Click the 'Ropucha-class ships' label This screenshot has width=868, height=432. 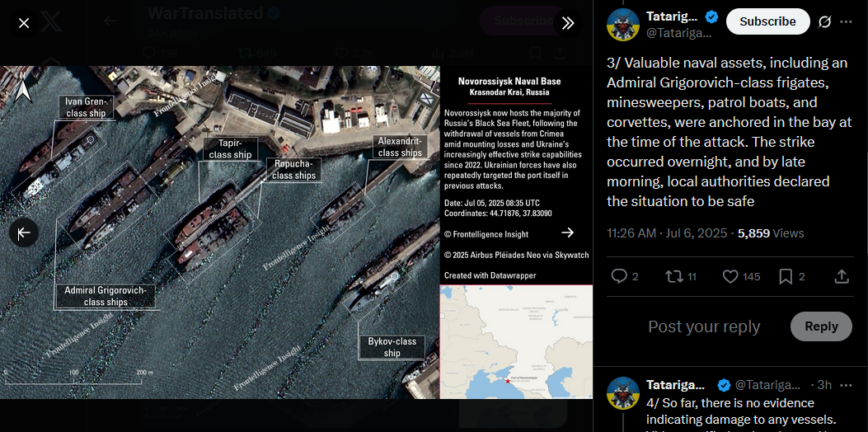pyautogui.click(x=293, y=170)
